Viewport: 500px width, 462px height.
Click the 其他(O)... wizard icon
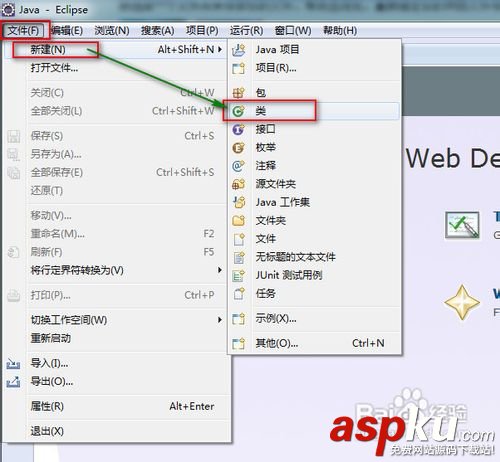(239, 343)
